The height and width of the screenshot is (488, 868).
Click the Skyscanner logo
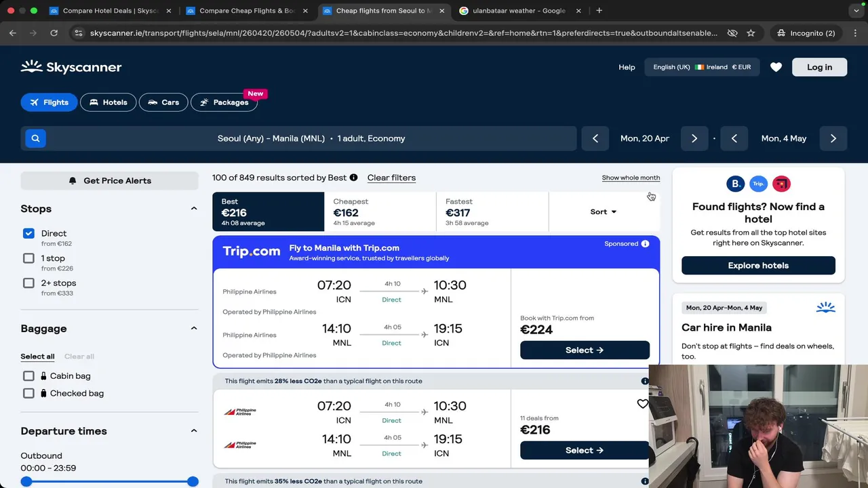click(x=71, y=67)
